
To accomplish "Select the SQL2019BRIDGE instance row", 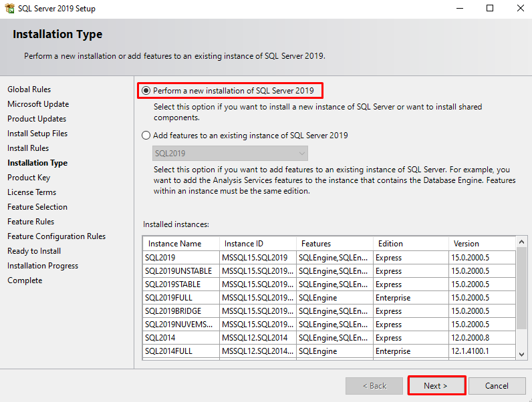I will 329,311.
